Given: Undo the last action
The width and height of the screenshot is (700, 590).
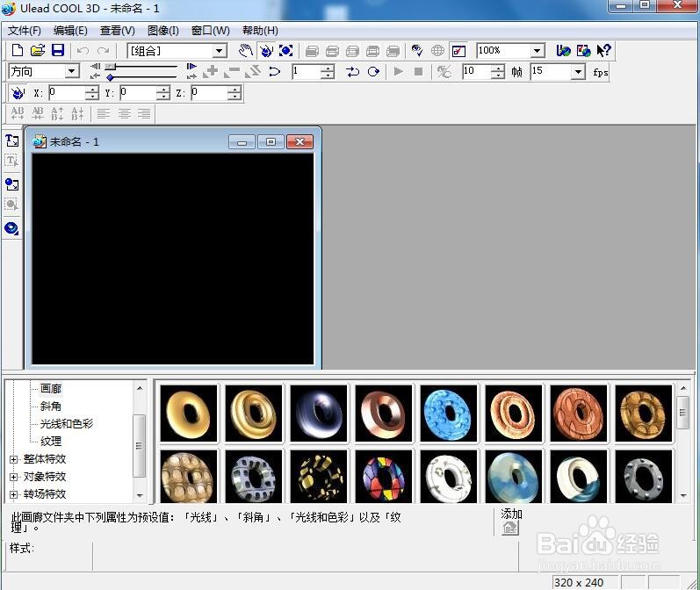Looking at the screenshot, I should (83, 50).
